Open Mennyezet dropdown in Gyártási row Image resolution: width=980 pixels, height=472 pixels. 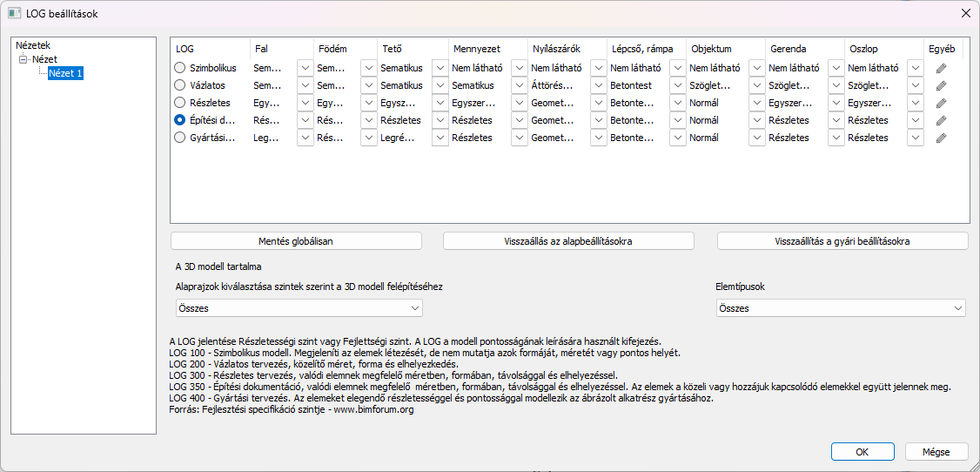[520, 138]
